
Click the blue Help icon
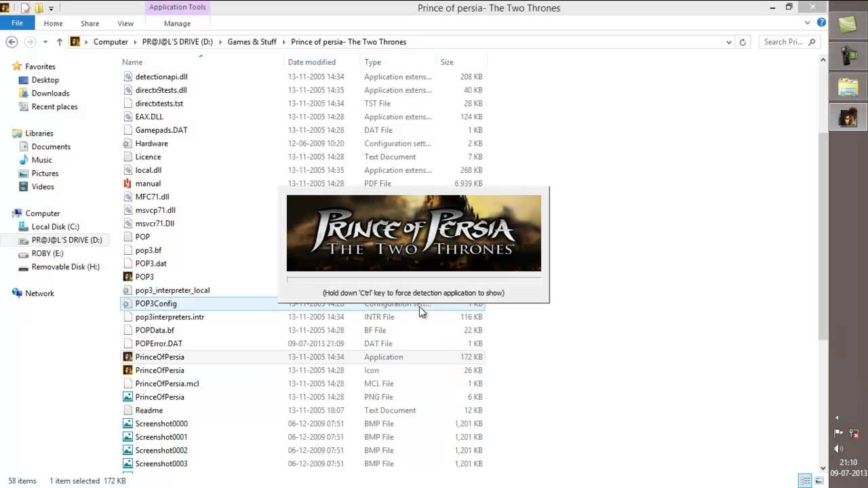tap(822, 22)
